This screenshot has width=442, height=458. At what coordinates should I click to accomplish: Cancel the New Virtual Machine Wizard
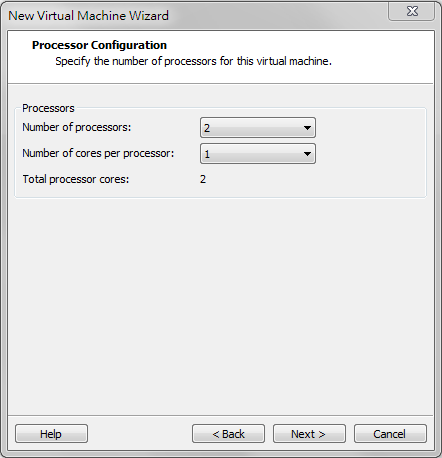point(390,434)
